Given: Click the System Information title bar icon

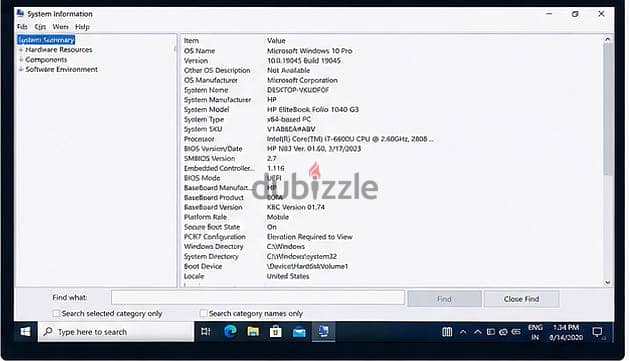Looking at the screenshot, I should (x=20, y=13).
